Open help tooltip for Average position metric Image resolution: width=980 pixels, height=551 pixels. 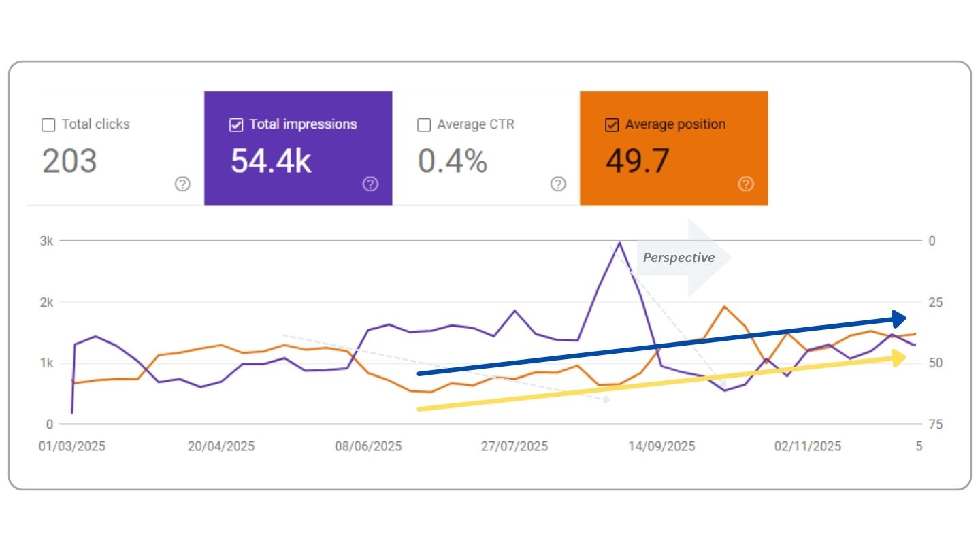pyautogui.click(x=746, y=184)
